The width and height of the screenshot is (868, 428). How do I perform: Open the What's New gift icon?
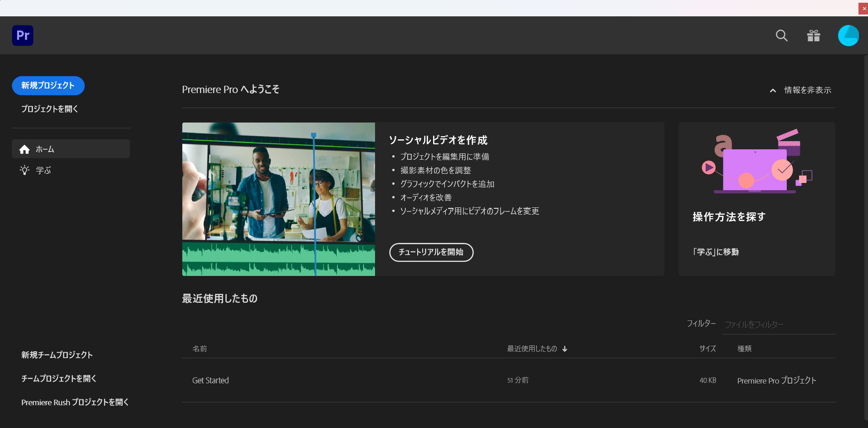point(814,35)
